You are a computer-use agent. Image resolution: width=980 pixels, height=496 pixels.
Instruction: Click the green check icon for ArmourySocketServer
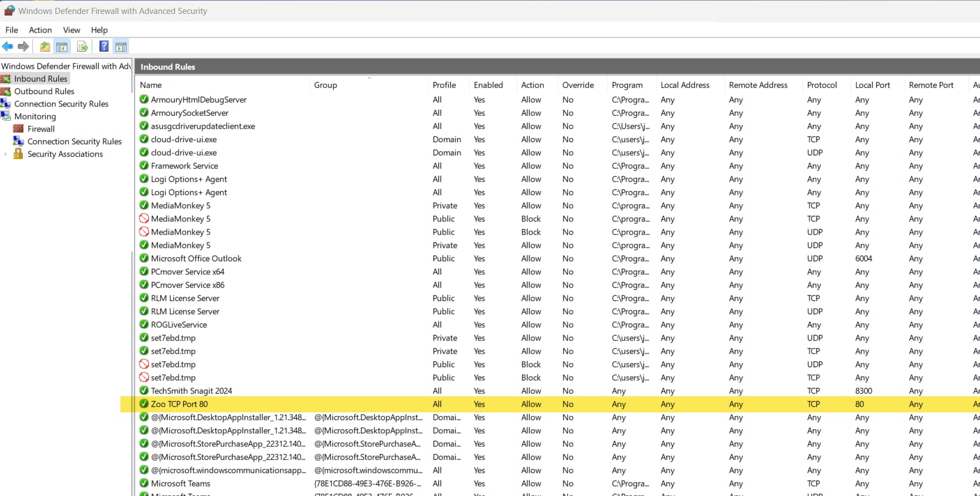tap(144, 113)
